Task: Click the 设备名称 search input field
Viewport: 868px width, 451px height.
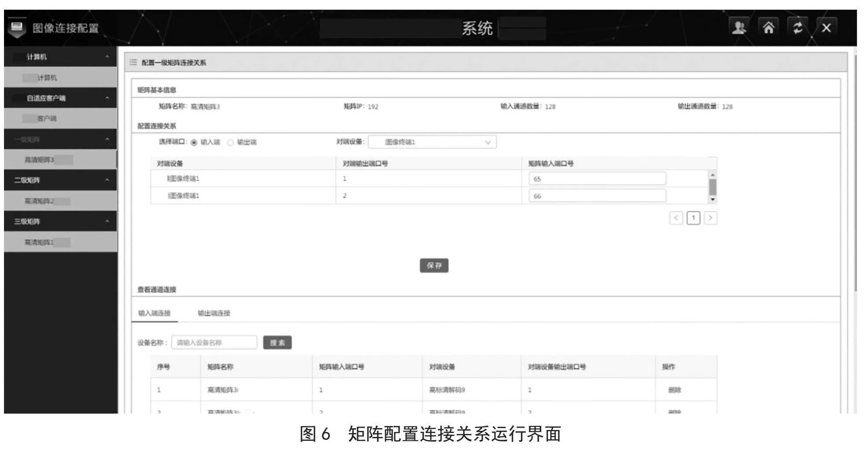Action: click(214, 343)
